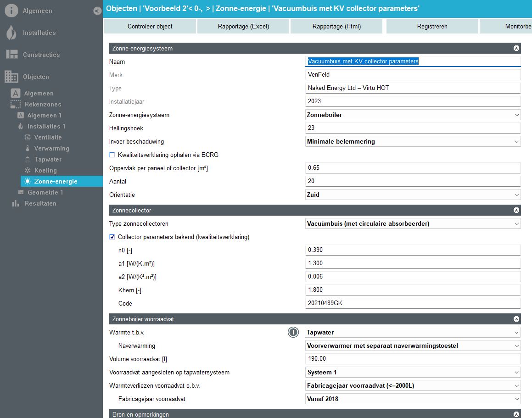Collapse the sidebar with arrow button

coord(97,11)
